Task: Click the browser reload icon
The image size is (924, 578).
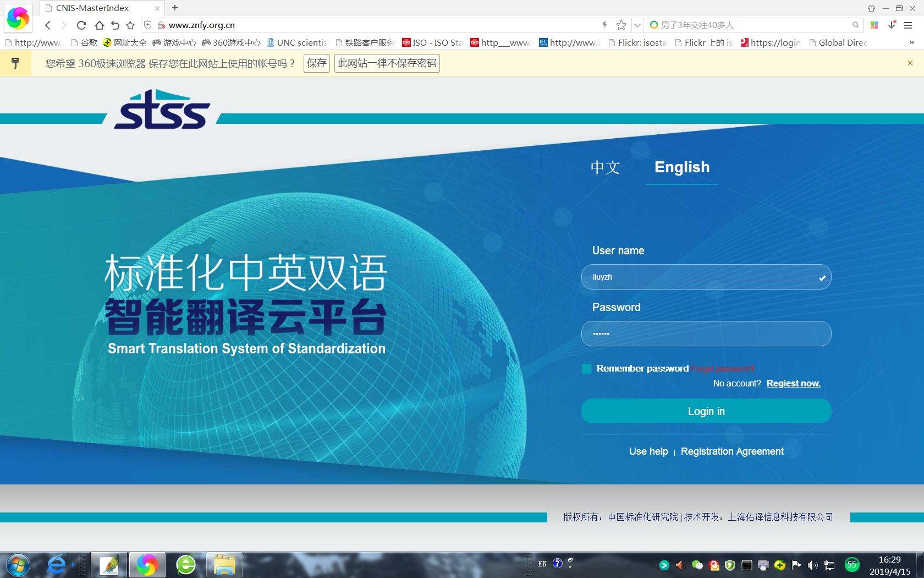Action: click(81, 25)
